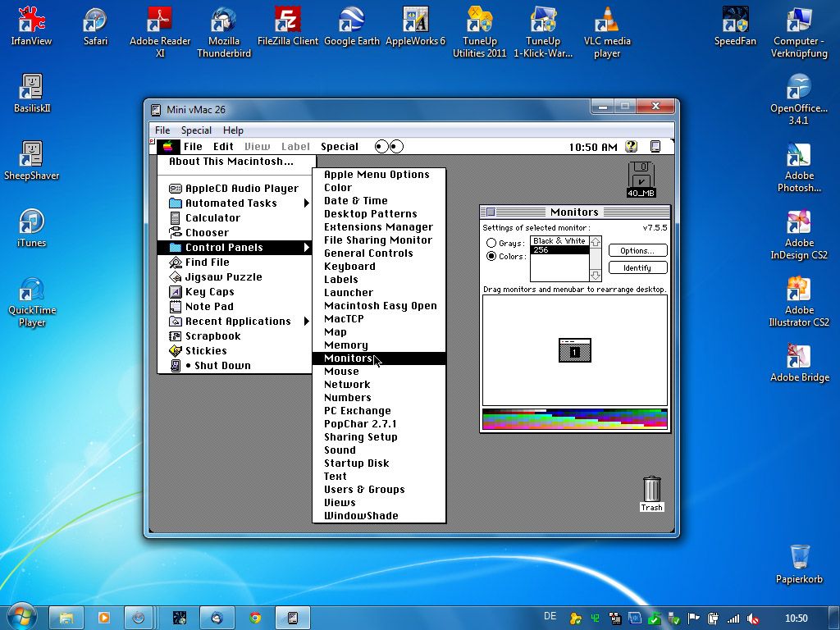
Task: Launch the VLC media player icon
Action: click(x=607, y=32)
